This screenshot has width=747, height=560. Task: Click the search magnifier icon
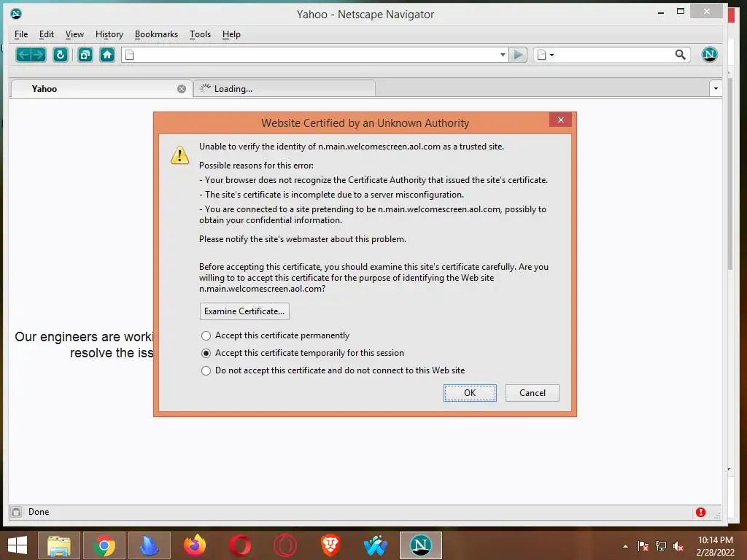point(681,55)
